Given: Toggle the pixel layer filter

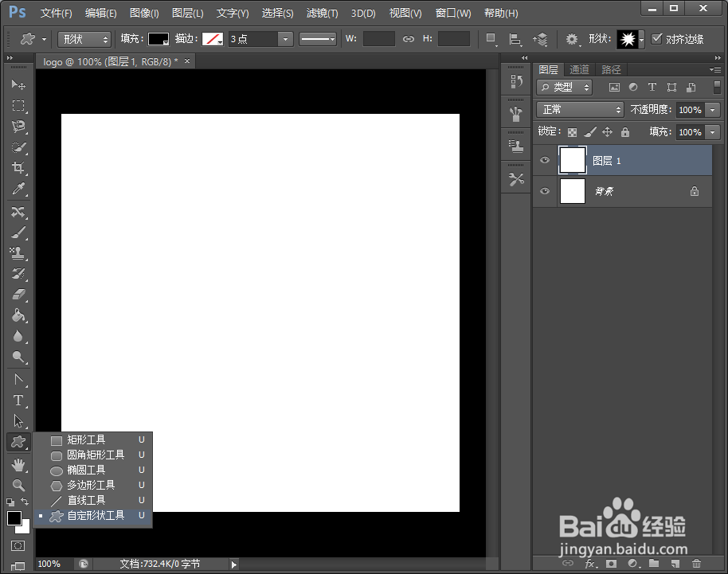Looking at the screenshot, I should (x=614, y=87).
